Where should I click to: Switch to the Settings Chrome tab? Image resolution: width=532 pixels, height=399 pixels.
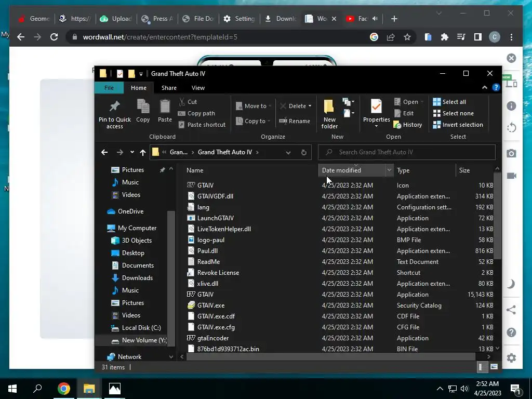point(240,19)
